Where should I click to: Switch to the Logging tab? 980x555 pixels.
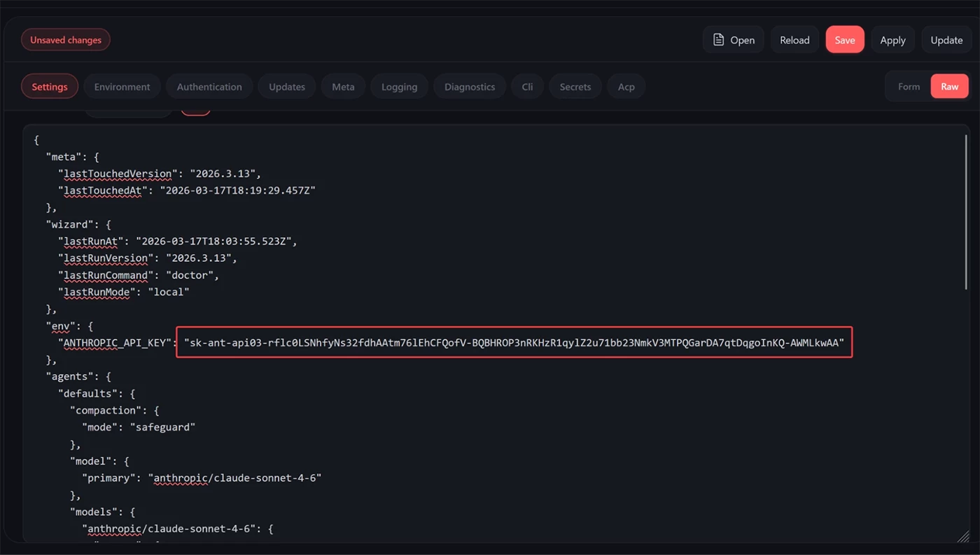[399, 87]
